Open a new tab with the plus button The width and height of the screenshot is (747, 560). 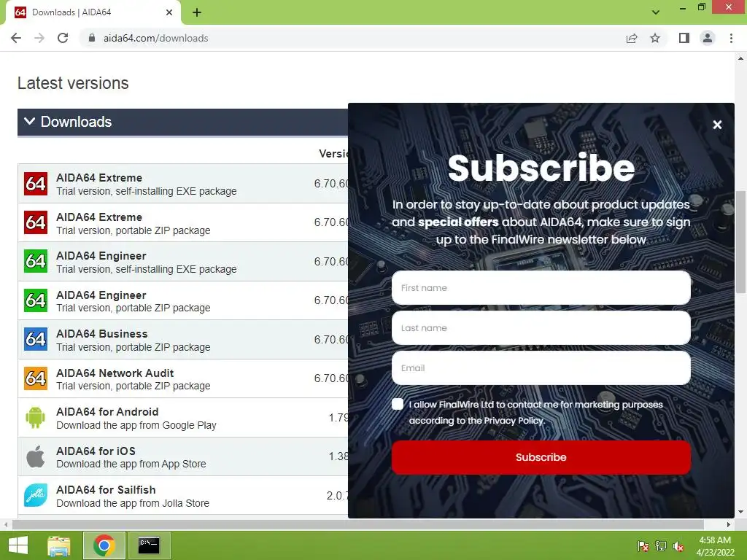click(197, 12)
